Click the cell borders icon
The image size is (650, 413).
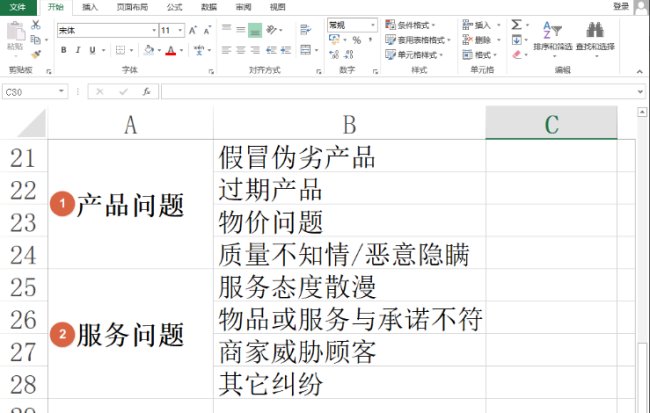120,50
